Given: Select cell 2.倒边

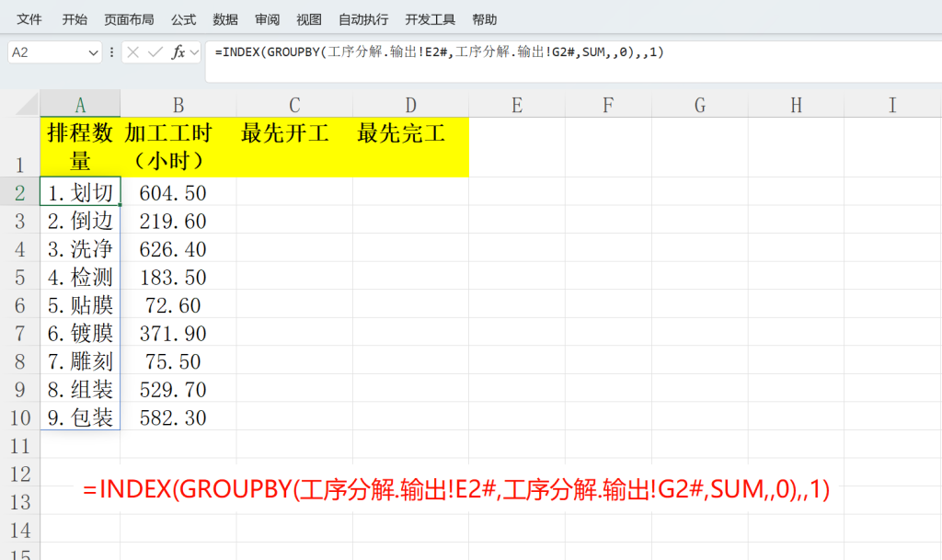Looking at the screenshot, I should tap(80, 220).
